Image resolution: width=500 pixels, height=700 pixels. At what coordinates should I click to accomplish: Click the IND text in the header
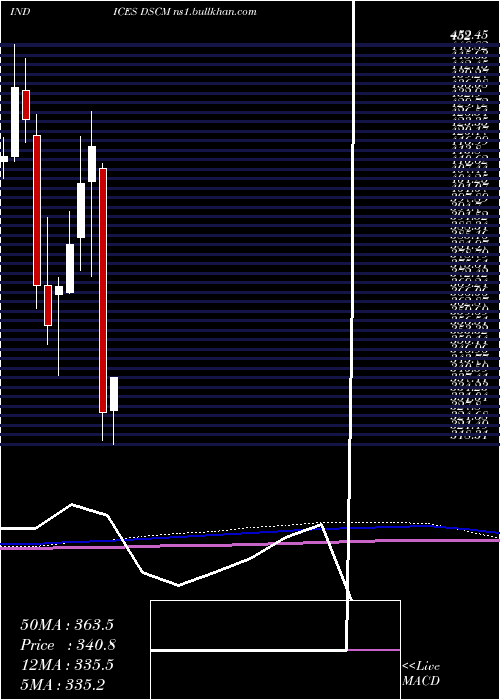click(20, 12)
